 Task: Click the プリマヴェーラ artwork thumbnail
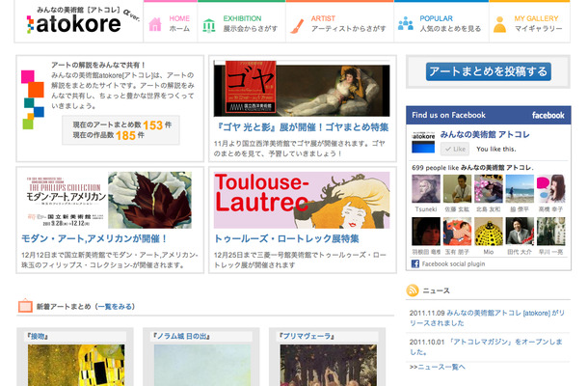tap(328, 365)
